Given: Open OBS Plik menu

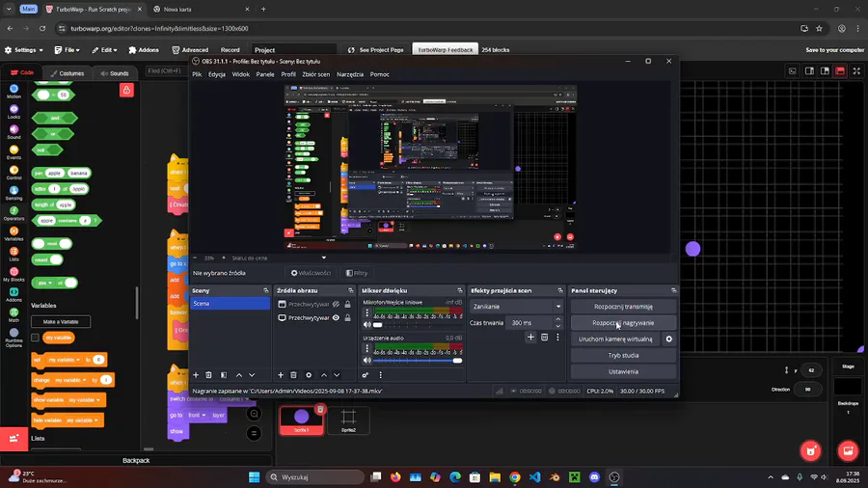Looking at the screenshot, I should coord(197,74).
